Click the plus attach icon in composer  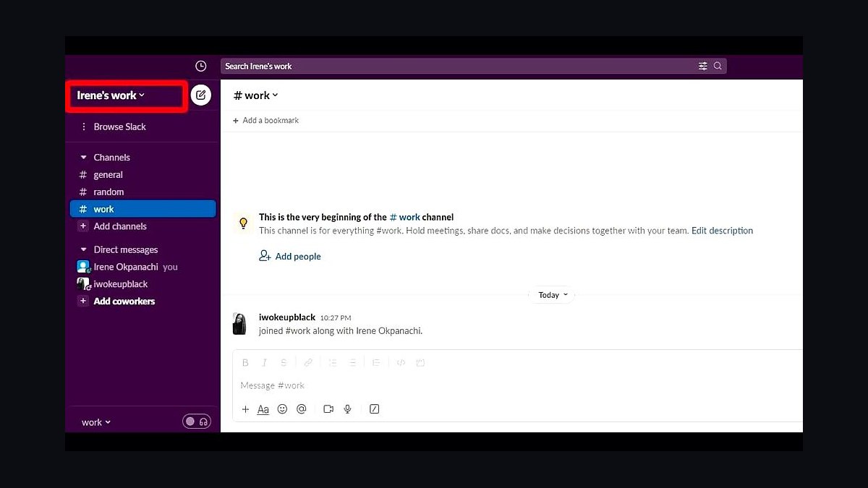pos(245,409)
